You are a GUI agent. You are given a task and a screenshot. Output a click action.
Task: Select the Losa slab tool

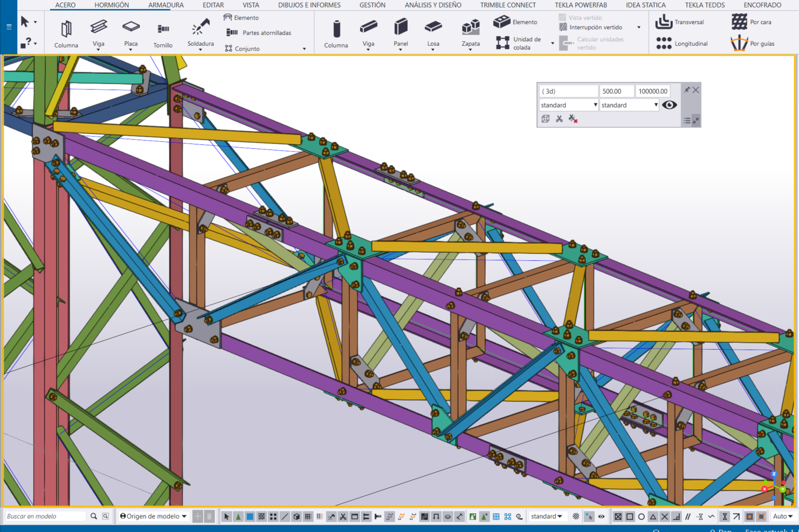pyautogui.click(x=433, y=32)
